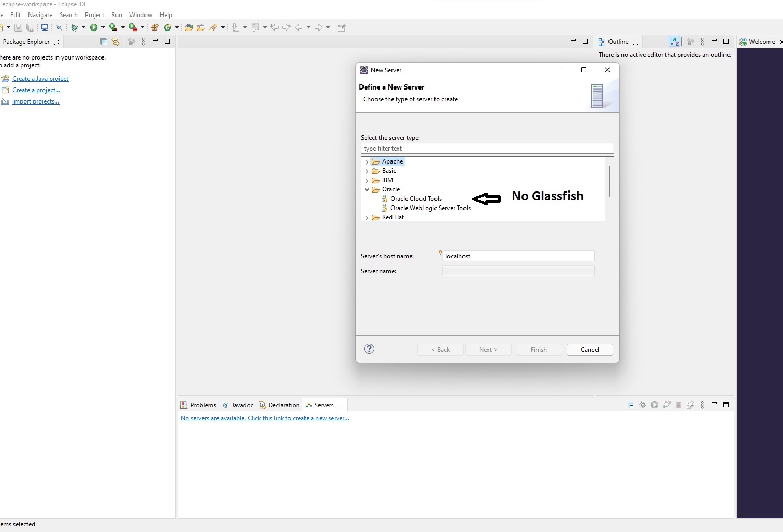This screenshot has height=532, width=783.
Task: Select Oracle Cloud Tools server type
Action: tap(416, 199)
